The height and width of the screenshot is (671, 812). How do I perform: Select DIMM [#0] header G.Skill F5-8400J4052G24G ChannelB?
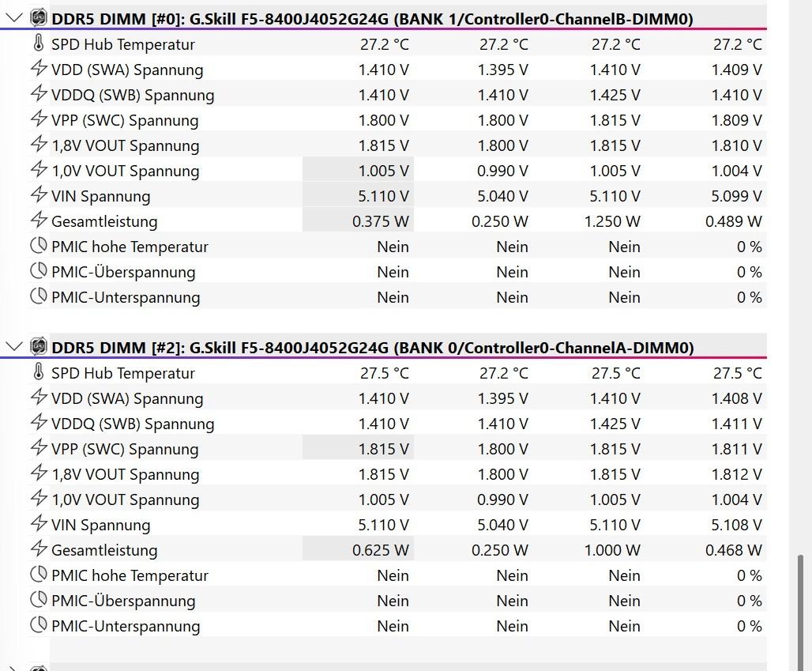click(x=372, y=19)
